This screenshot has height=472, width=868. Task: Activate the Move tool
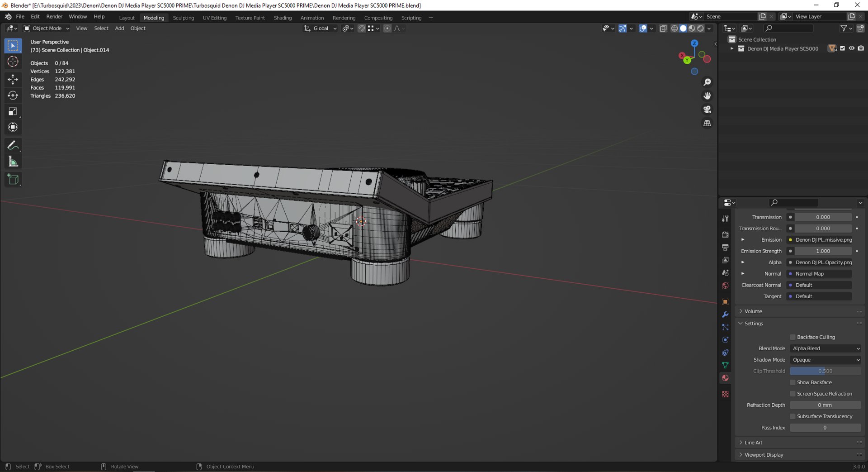[x=13, y=79]
